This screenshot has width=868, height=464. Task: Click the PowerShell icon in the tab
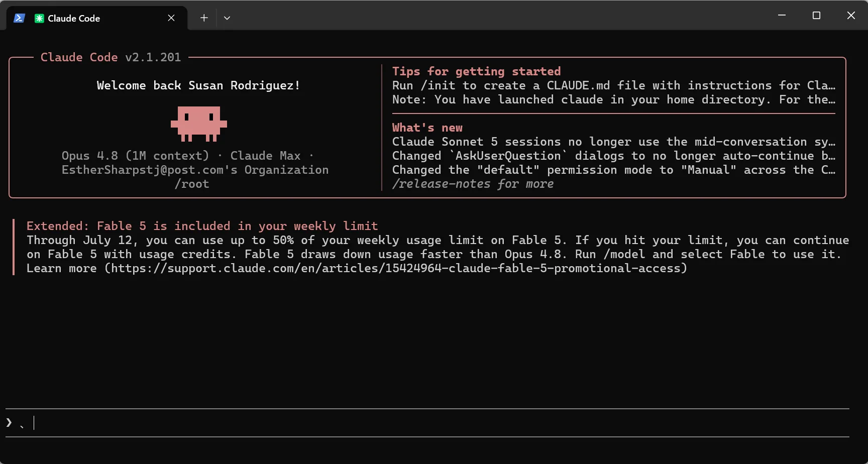pyautogui.click(x=19, y=18)
